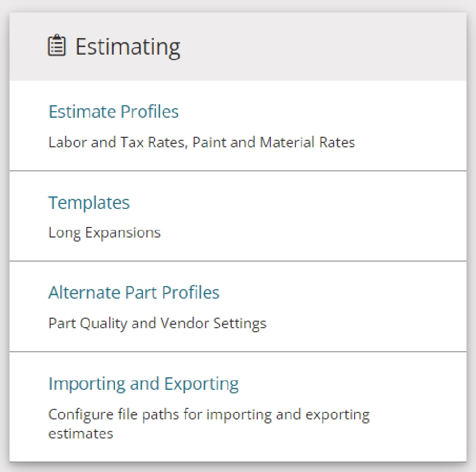Open Importing and Exporting settings
476x472 pixels.
(x=143, y=384)
